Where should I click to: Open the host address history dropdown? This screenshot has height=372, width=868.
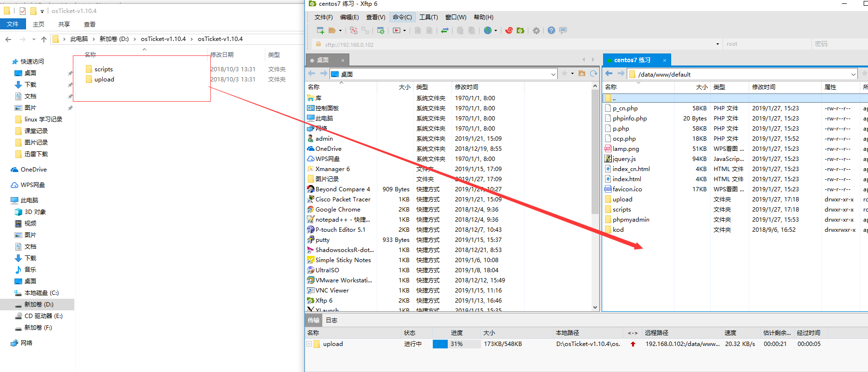[717, 44]
